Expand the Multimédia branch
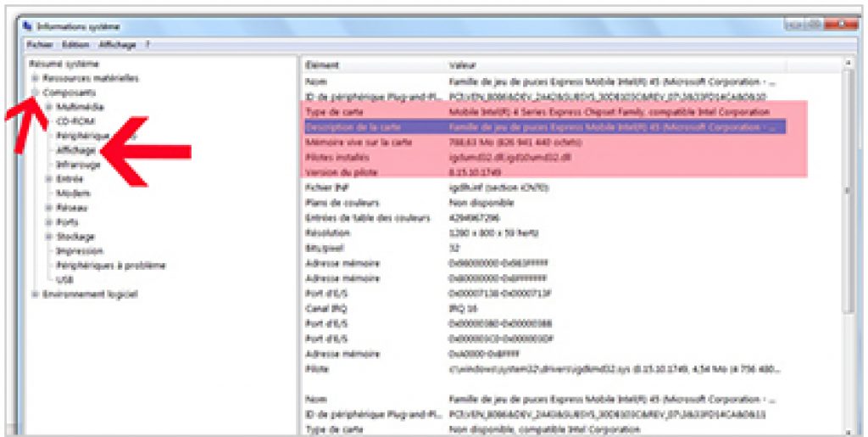868x437 pixels. [49, 107]
